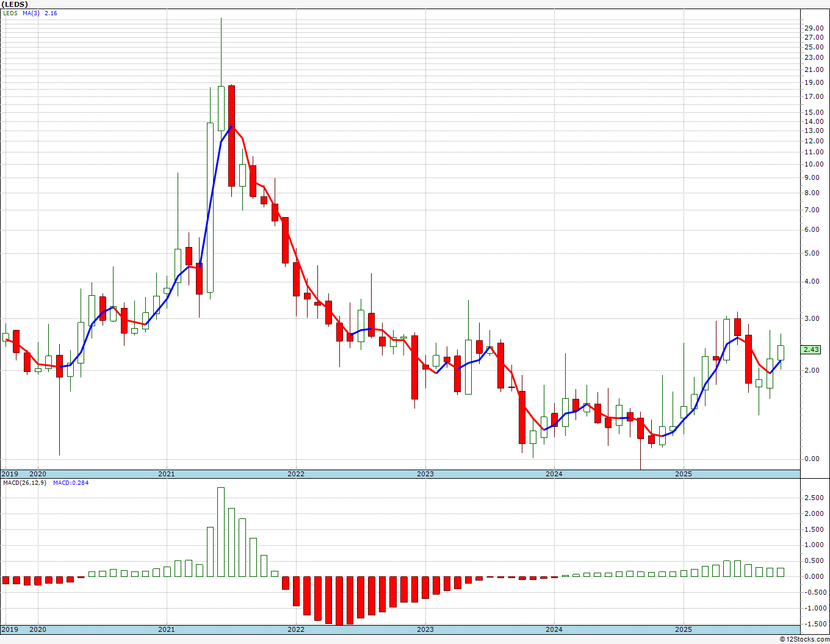Click the 0.00 price axis label

812,459
